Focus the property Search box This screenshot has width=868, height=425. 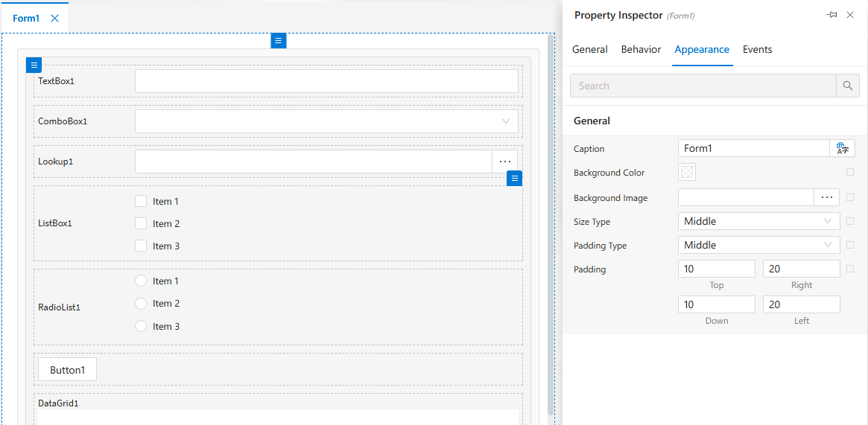(703, 86)
